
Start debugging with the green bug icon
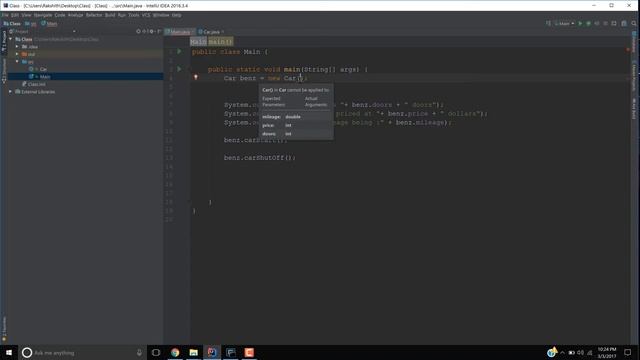pos(589,24)
